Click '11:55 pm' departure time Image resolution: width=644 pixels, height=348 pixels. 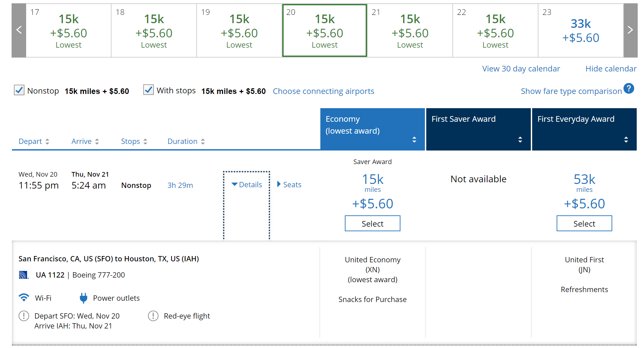(39, 185)
